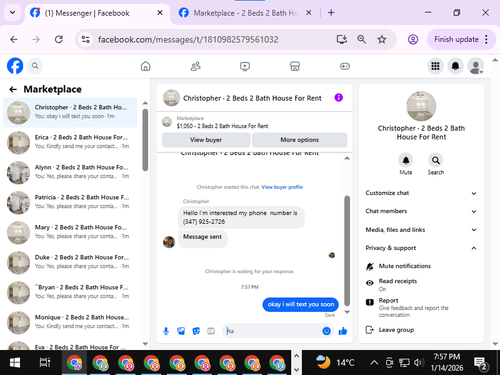Screen dimensions: 500x375
Task: Search in conversation magnifier icon
Action: point(436,160)
